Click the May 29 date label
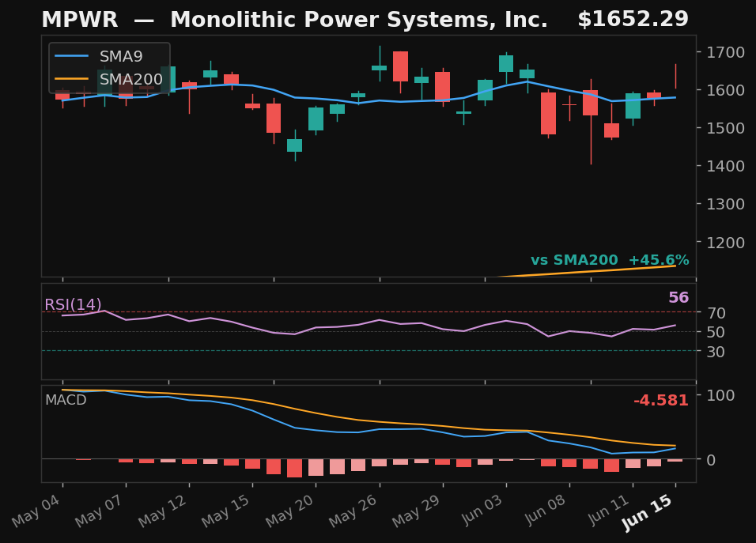 (x=417, y=511)
